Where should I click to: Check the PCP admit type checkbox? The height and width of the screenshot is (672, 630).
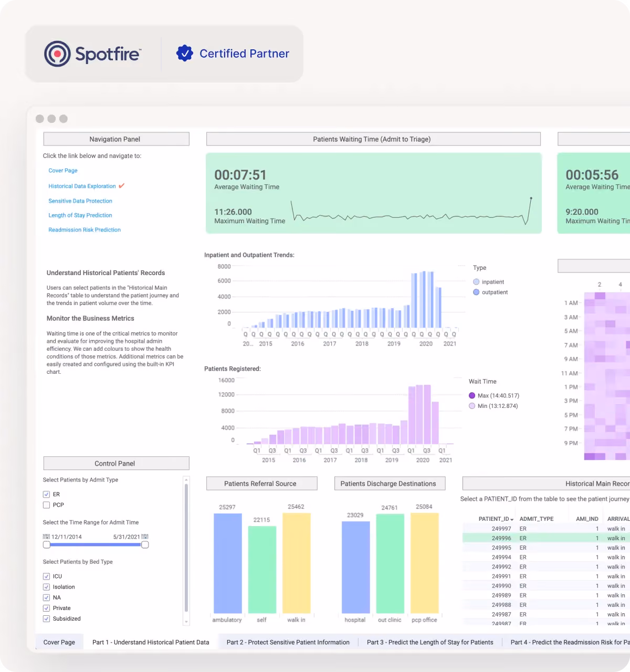coord(46,505)
